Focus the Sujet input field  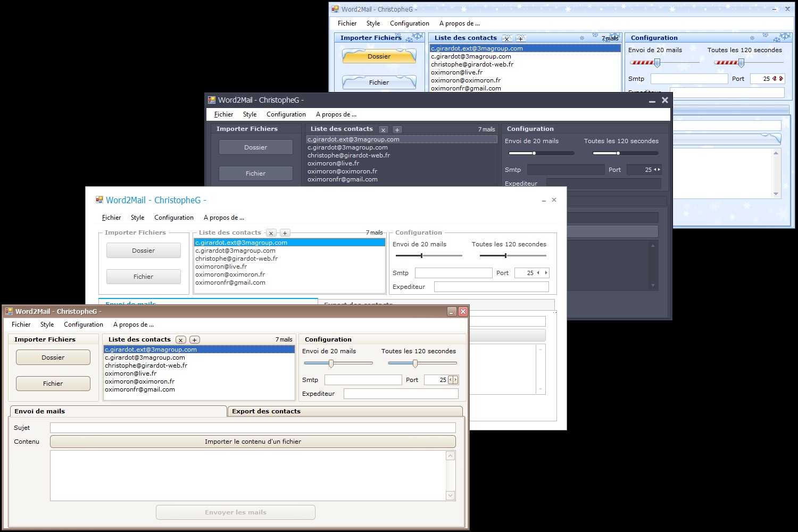click(x=253, y=428)
